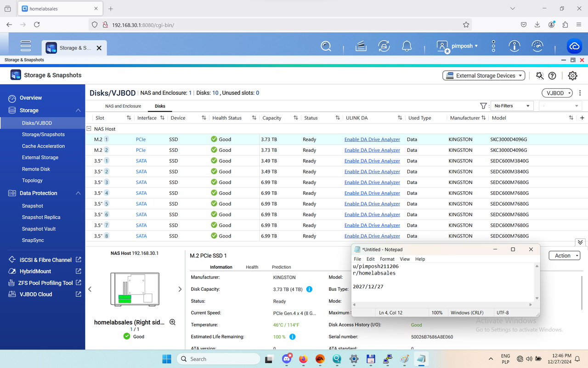Open the No Filters dropdown

coord(512,106)
